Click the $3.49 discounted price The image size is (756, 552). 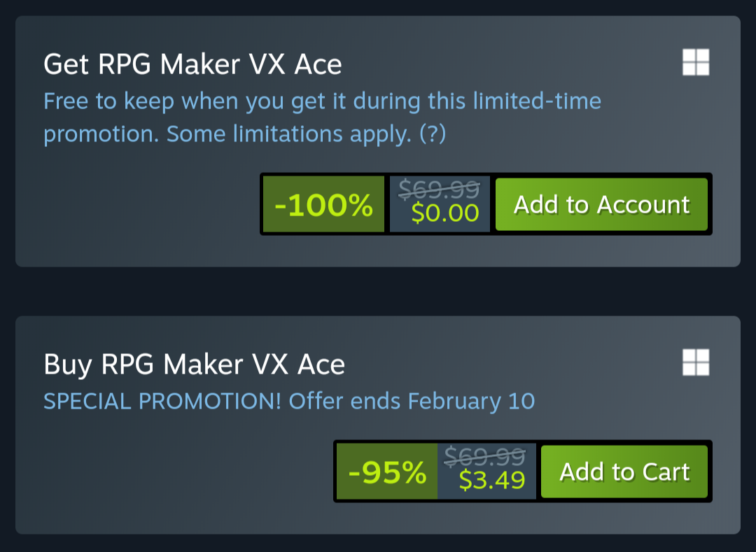492,480
